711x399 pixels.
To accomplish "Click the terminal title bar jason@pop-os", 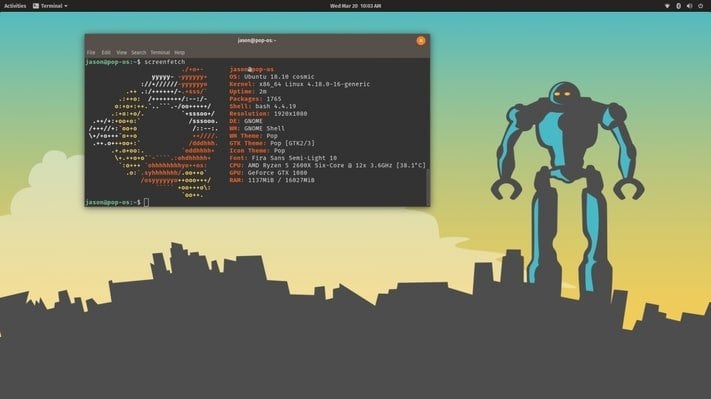I will (x=257, y=40).
